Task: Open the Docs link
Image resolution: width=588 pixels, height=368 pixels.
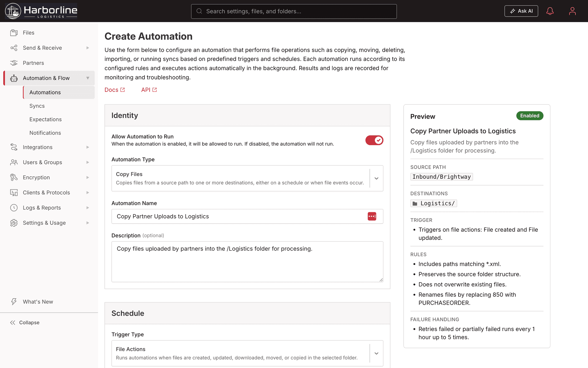Action: 115,90
